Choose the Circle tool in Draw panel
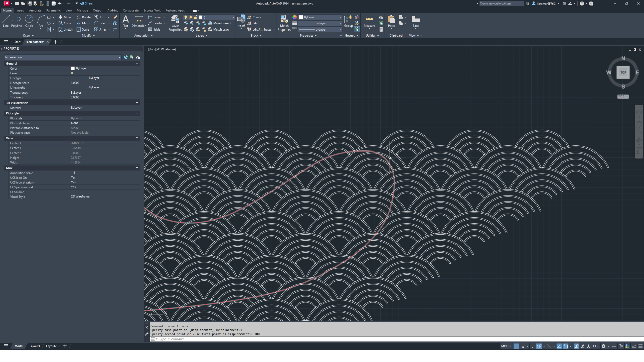Viewport: 644px width, 362px height. (x=29, y=21)
